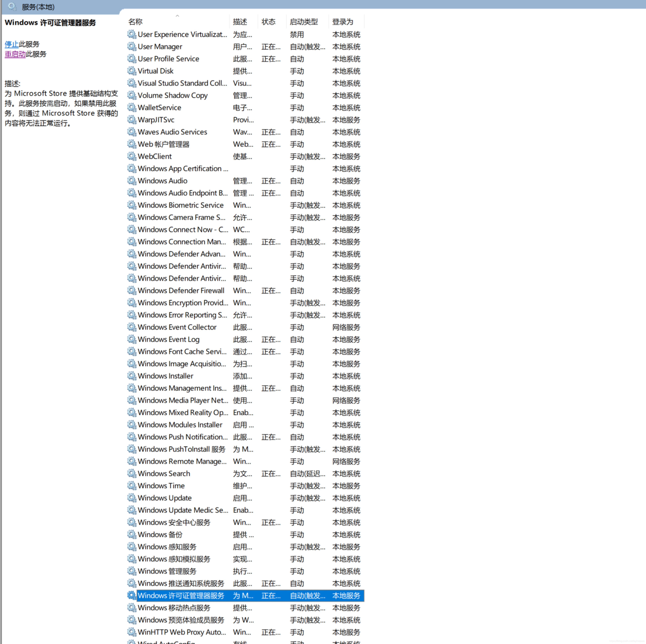Click the gear icon beside Windows Update
The image size is (646, 644).
132,498
